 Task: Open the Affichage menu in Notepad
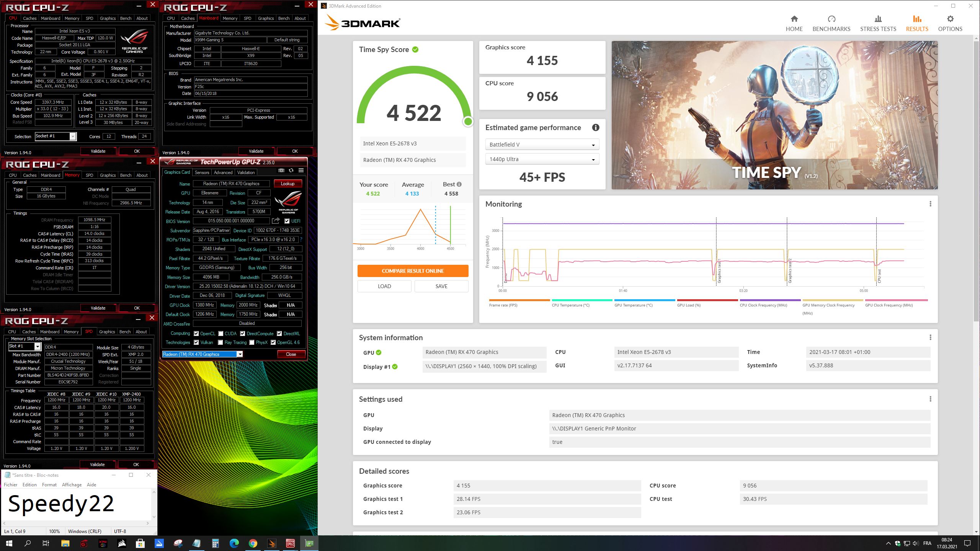(72, 484)
